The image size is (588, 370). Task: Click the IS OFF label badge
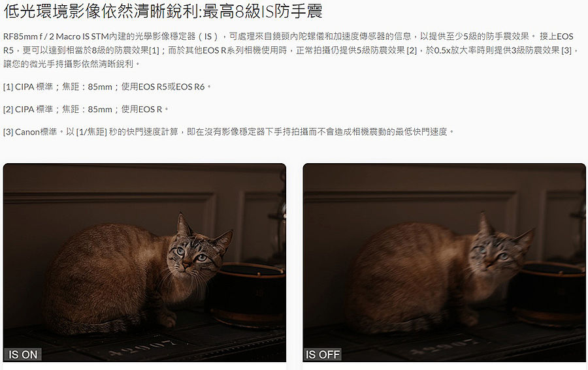coord(323,354)
